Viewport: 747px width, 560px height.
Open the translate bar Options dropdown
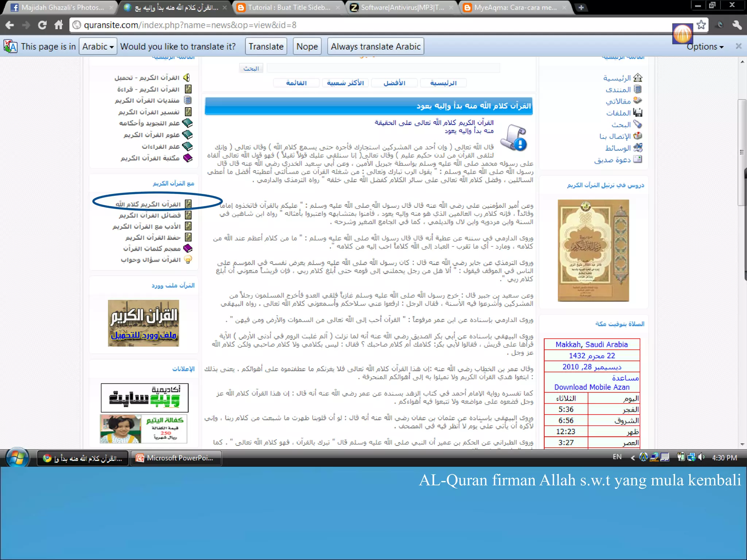tap(705, 47)
